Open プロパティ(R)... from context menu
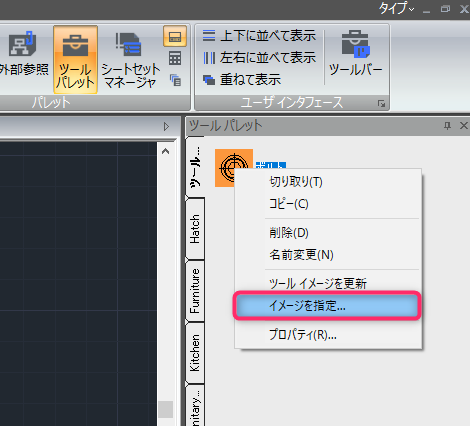This screenshot has height=426, width=470. (328, 335)
